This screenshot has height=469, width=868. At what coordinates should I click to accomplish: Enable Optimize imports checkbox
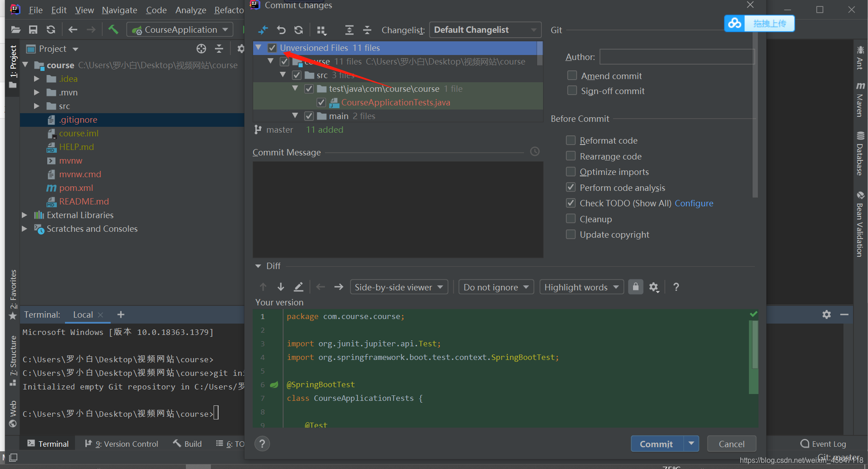coord(571,172)
